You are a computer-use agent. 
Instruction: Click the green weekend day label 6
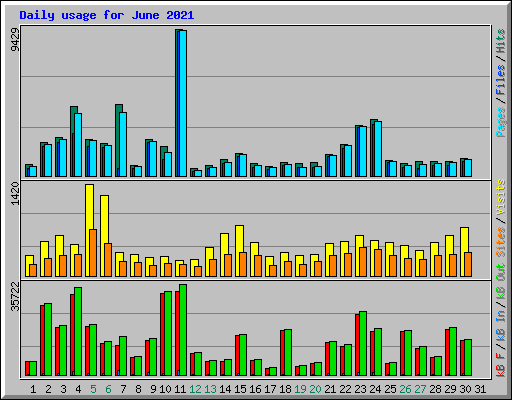coord(108,389)
